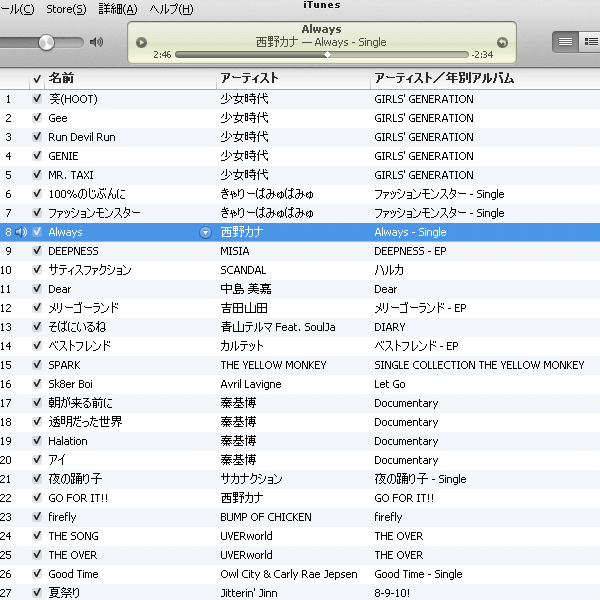Open the ヘルプ(H) menu
This screenshot has width=600, height=600.
tap(171, 9)
